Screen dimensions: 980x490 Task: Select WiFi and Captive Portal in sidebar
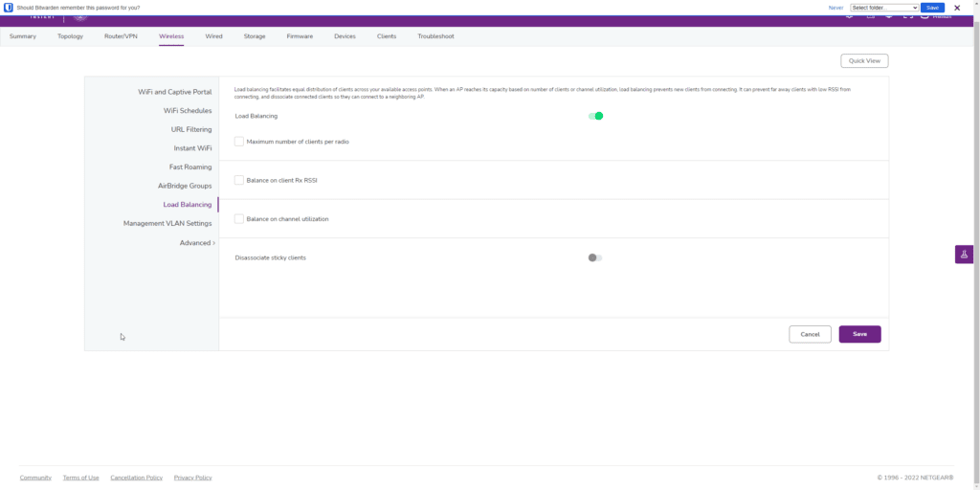pyautogui.click(x=175, y=92)
